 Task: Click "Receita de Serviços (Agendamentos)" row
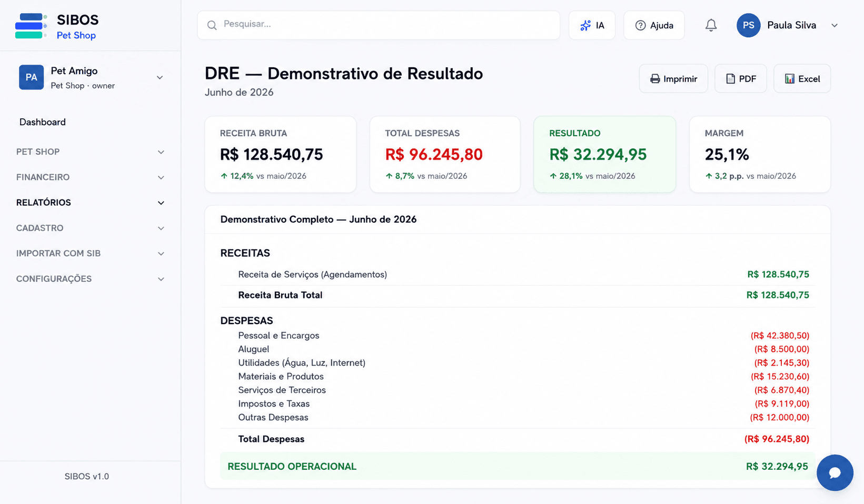518,274
